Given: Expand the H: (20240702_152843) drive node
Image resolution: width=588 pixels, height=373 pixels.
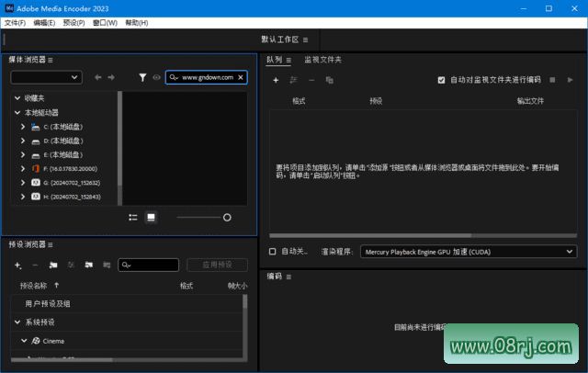Looking at the screenshot, I should (23, 197).
